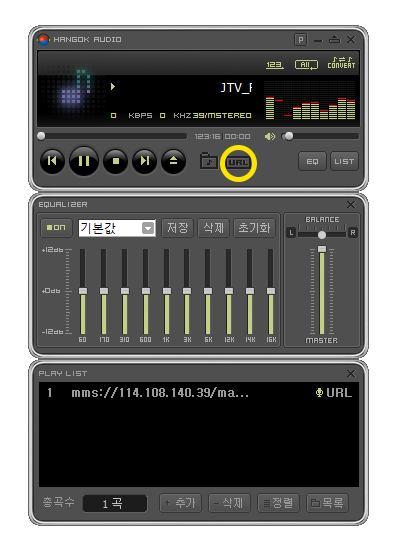Click the 170 Hz equalizer band slider
This screenshot has height=546, width=395.
coord(103,291)
